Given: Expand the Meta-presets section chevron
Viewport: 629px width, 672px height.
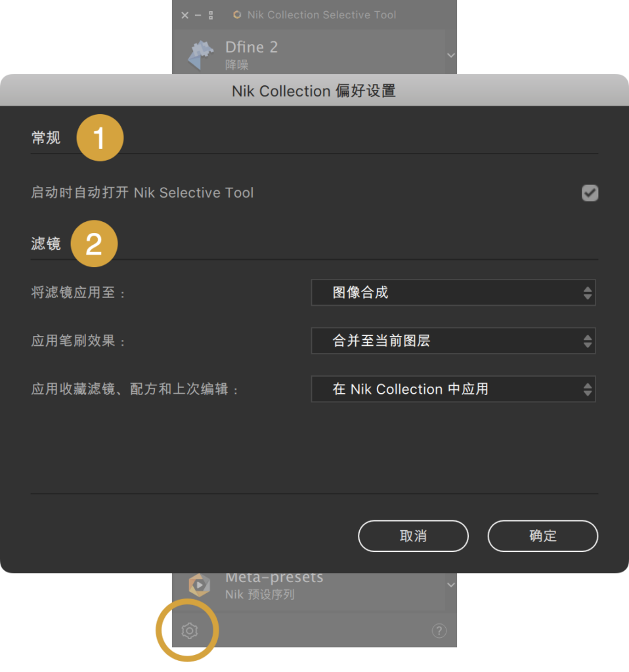Looking at the screenshot, I should point(450,585).
